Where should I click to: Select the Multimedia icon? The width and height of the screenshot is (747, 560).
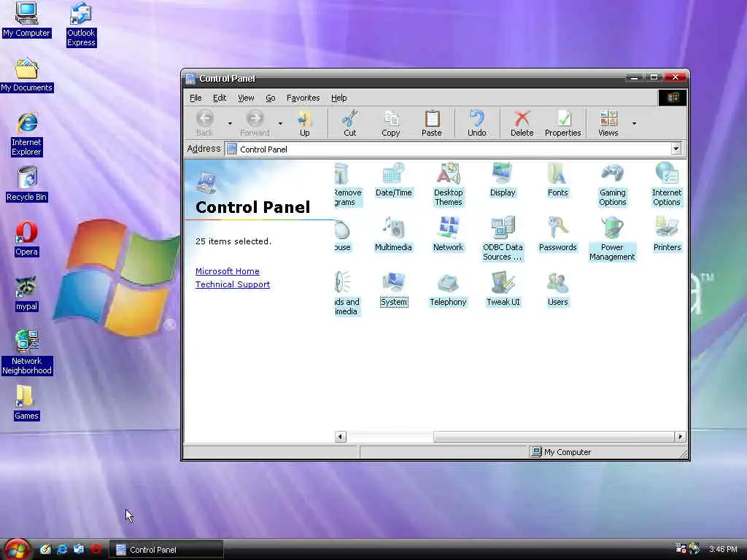[393, 234]
